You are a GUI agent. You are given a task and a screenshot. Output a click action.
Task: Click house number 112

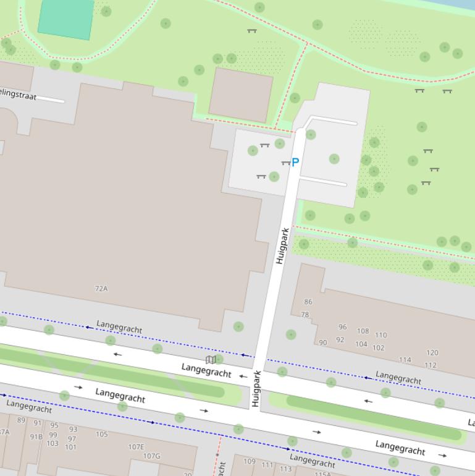431,365
